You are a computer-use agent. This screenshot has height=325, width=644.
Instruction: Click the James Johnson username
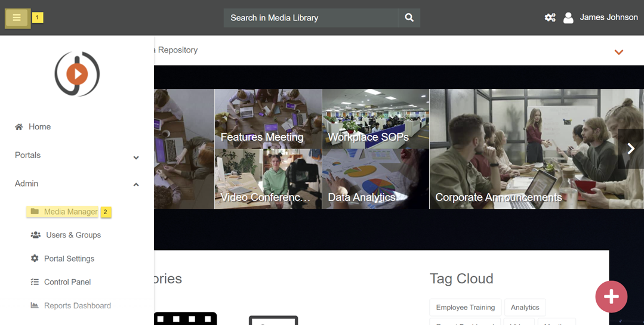coord(608,17)
